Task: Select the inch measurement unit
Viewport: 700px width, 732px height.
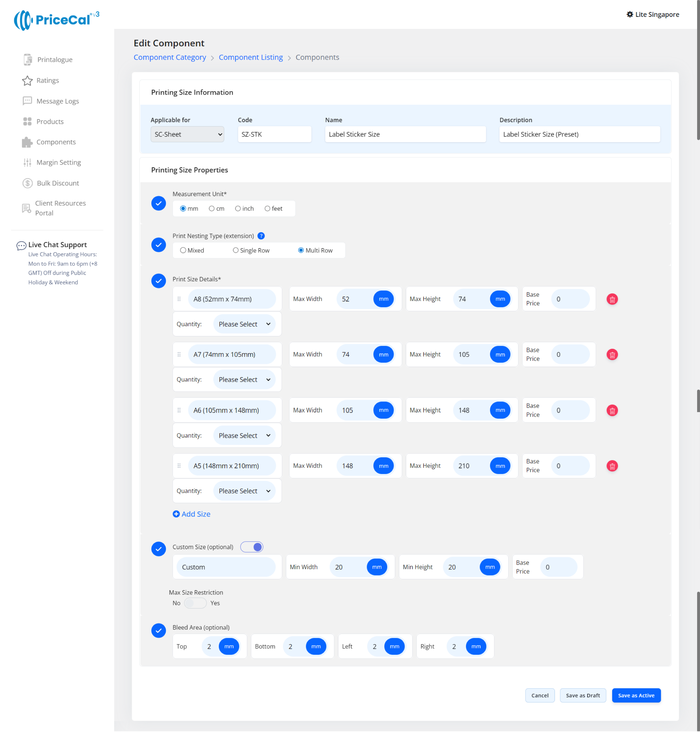Action: [238, 208]
